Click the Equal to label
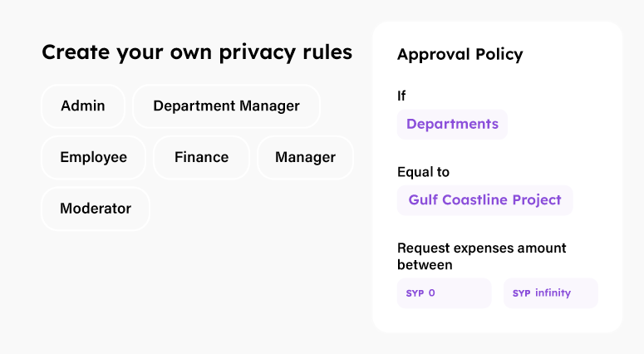 pos(423,172)
